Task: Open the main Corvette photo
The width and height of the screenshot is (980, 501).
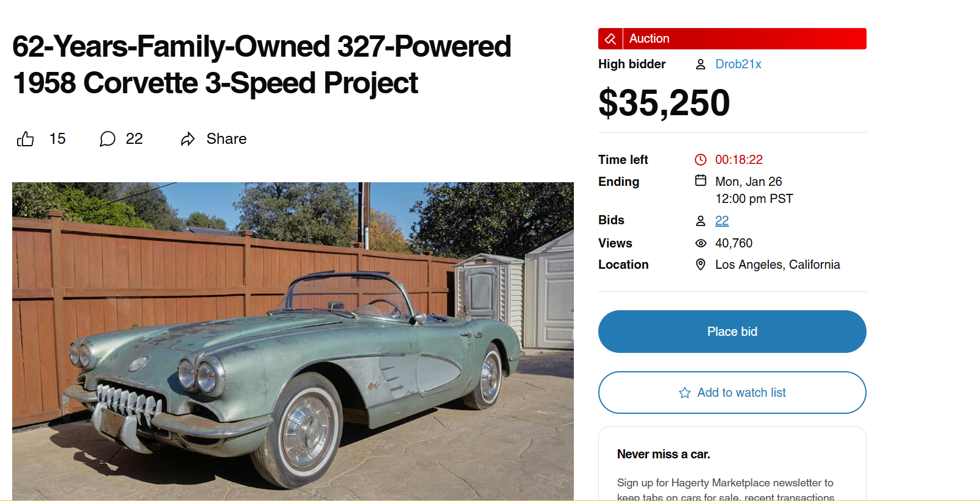Action: point(292,341)
